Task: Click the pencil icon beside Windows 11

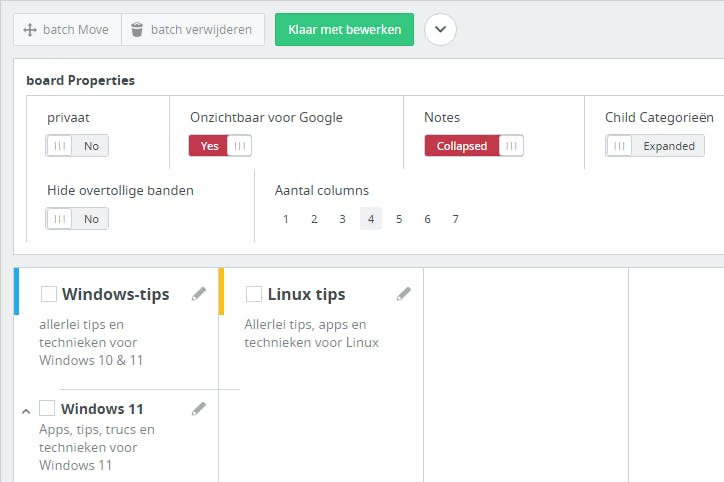Action: click(199, 408)
